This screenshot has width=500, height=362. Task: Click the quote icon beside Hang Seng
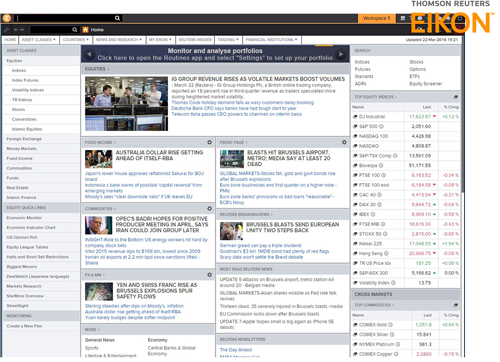(x=355, y=253)
